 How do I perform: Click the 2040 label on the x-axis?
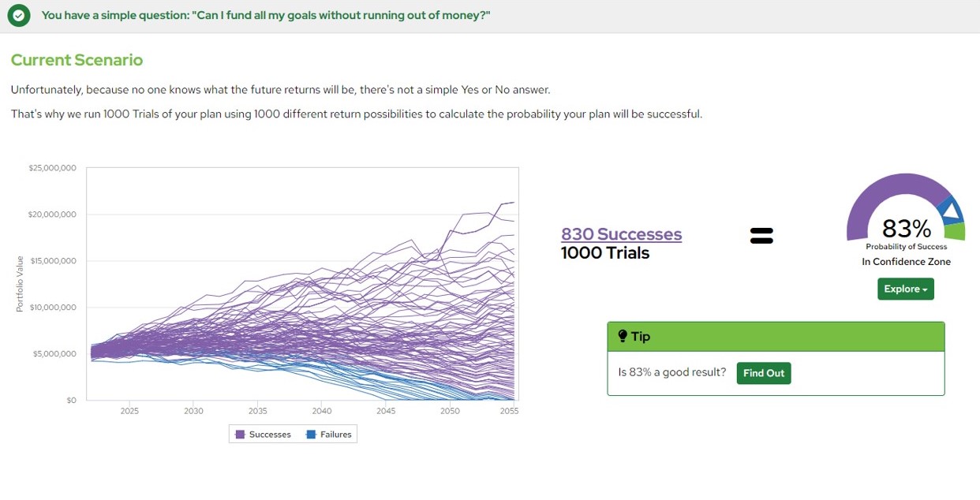tap(322, 411)
